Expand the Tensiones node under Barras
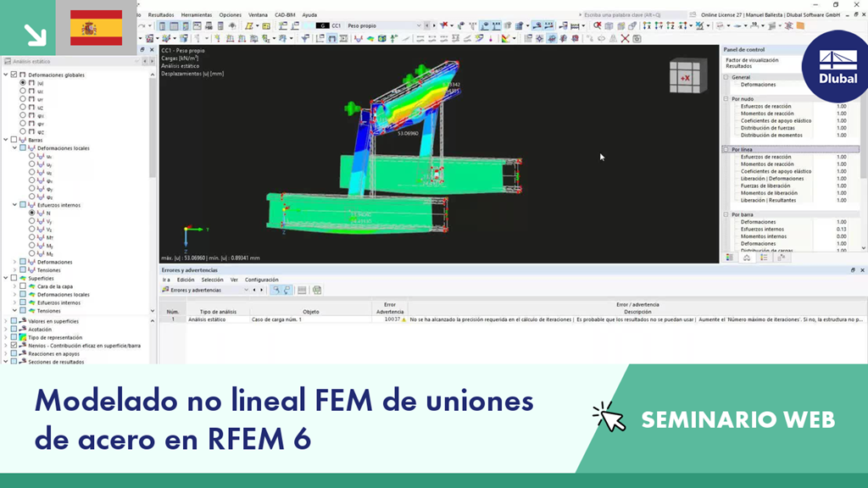868x488 pixels. [x=15, y=270]
